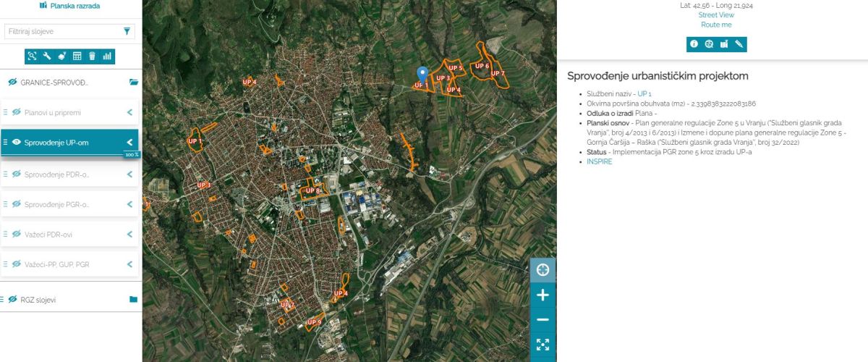Activate the geolocation crosshair button
The image size is (868, 362).
[542, 270]
